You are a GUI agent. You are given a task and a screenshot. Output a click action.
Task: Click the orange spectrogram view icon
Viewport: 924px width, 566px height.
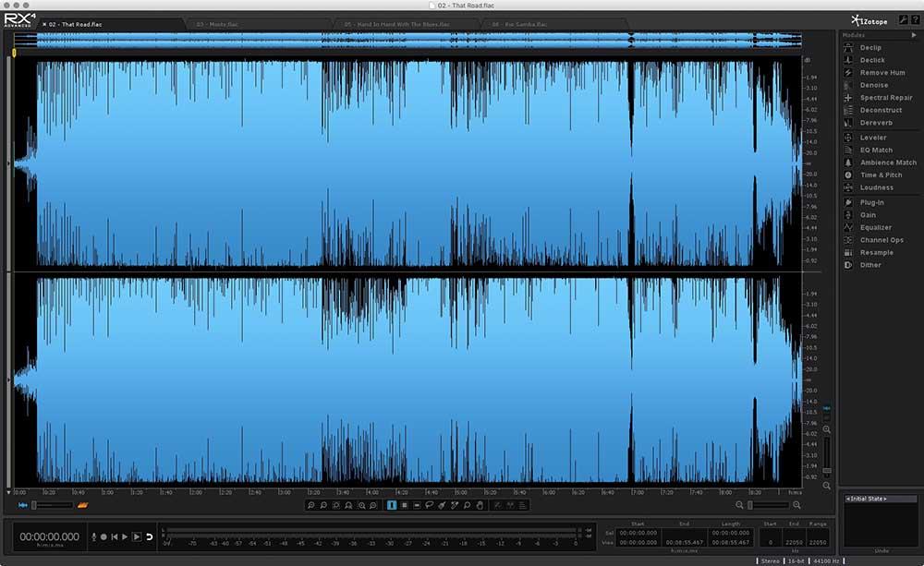pos(82,505)
